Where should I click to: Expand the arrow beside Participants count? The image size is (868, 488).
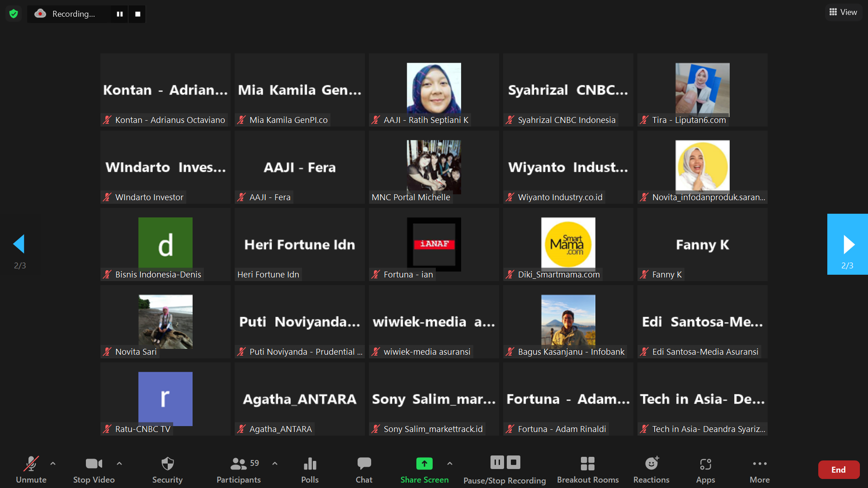275,464
